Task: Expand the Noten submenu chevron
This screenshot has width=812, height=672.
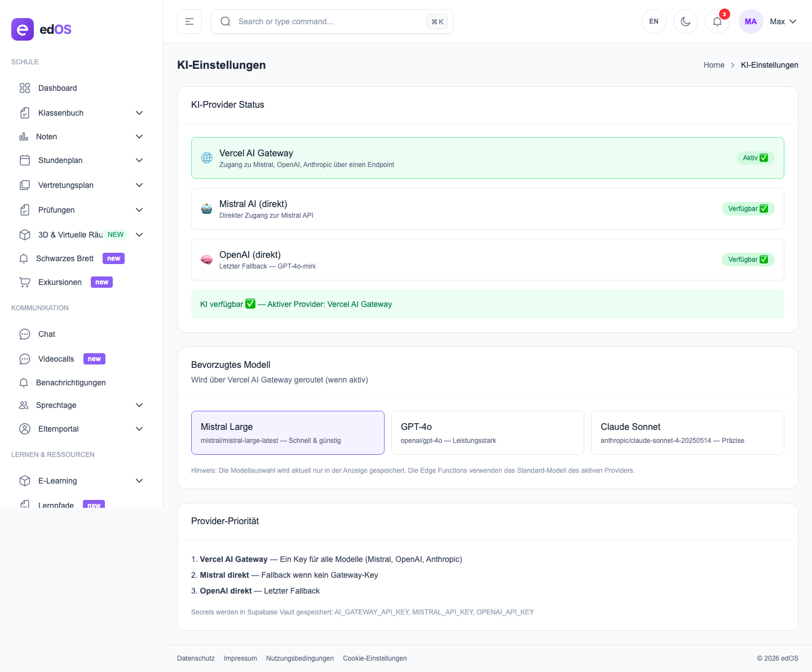Action: tap(139, 137)
